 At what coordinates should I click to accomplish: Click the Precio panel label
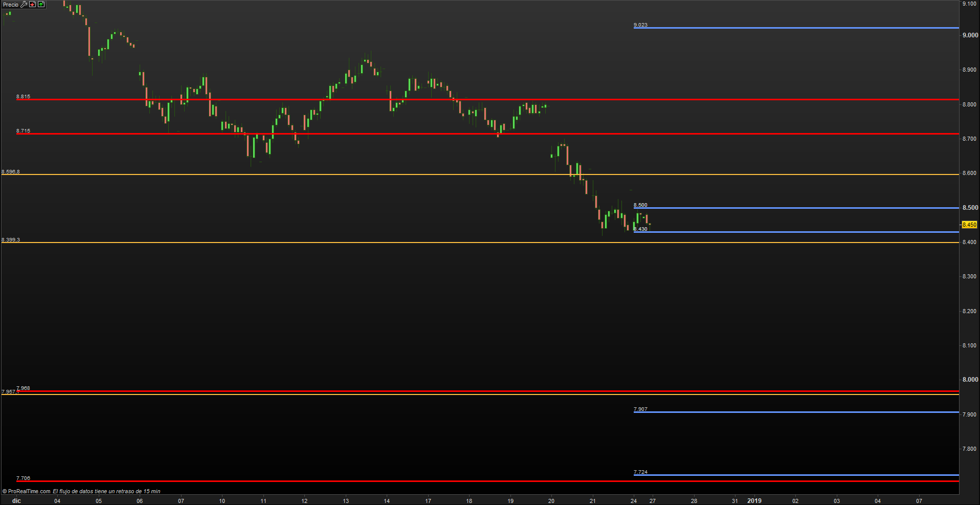tap(10, 5)
